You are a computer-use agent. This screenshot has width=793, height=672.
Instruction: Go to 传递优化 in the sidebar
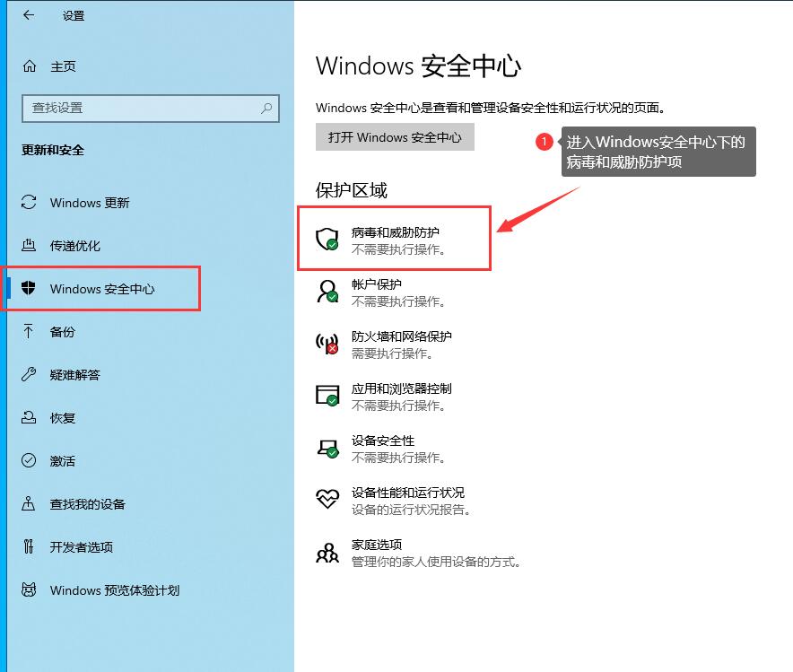pos(74,246)
